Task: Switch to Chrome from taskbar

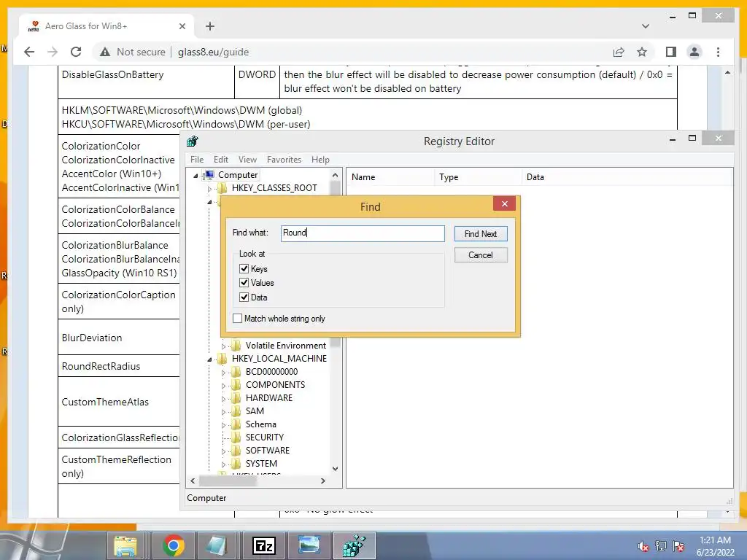Action: pos(173,545)
